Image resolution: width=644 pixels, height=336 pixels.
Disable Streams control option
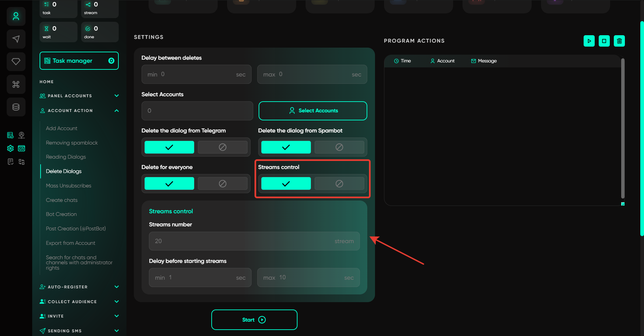pos(339,184)
